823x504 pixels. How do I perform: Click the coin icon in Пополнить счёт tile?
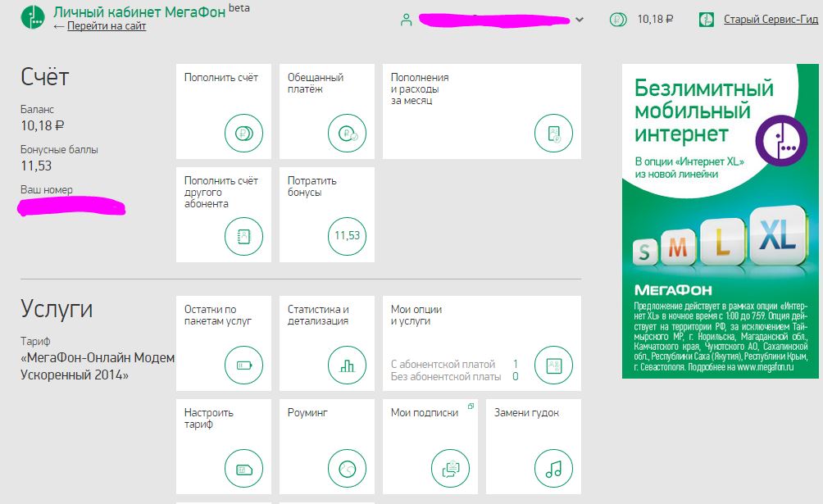point(244,133)
